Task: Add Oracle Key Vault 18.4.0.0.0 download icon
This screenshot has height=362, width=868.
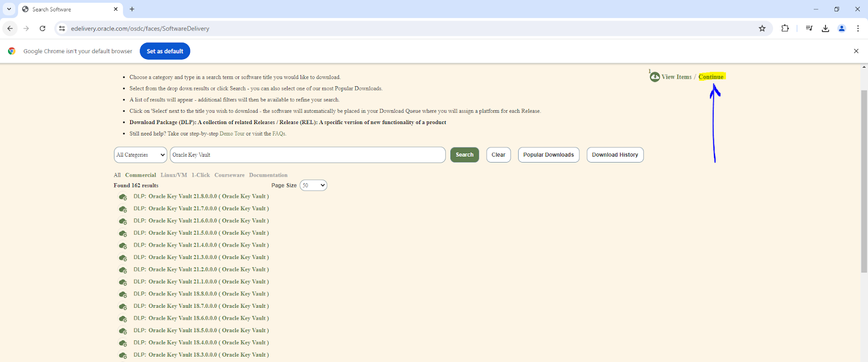Action: [x=123, y=343]
